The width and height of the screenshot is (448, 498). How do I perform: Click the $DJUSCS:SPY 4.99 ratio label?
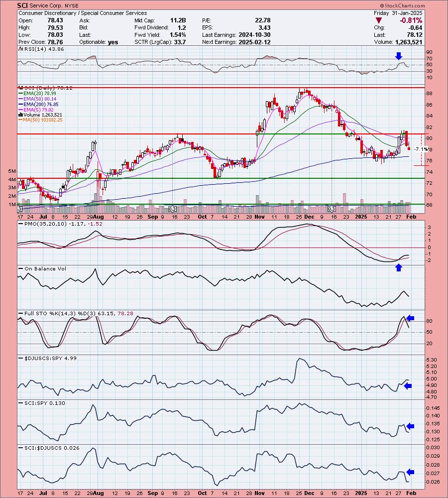50,358
